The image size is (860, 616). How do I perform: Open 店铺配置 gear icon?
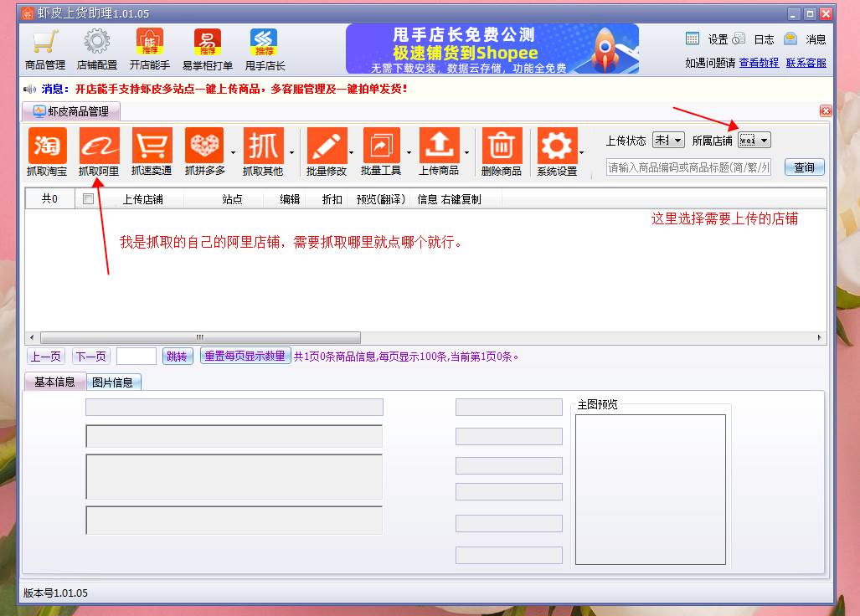point(97,50)
